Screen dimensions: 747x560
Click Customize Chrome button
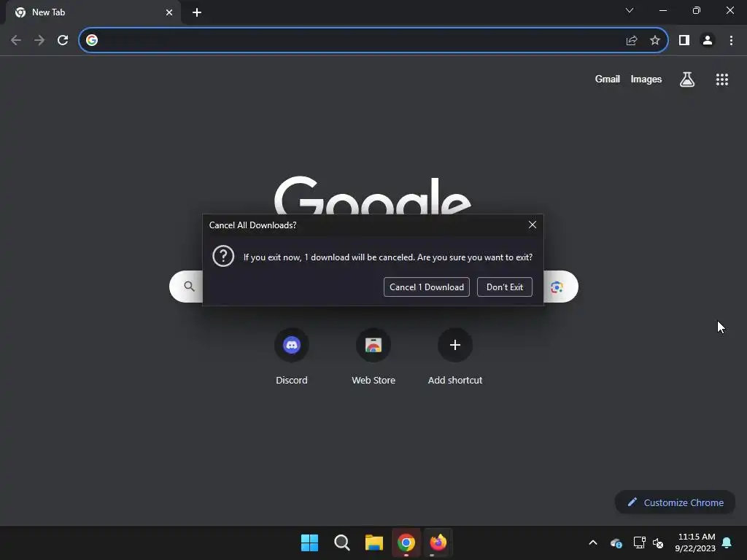(675, 502)
